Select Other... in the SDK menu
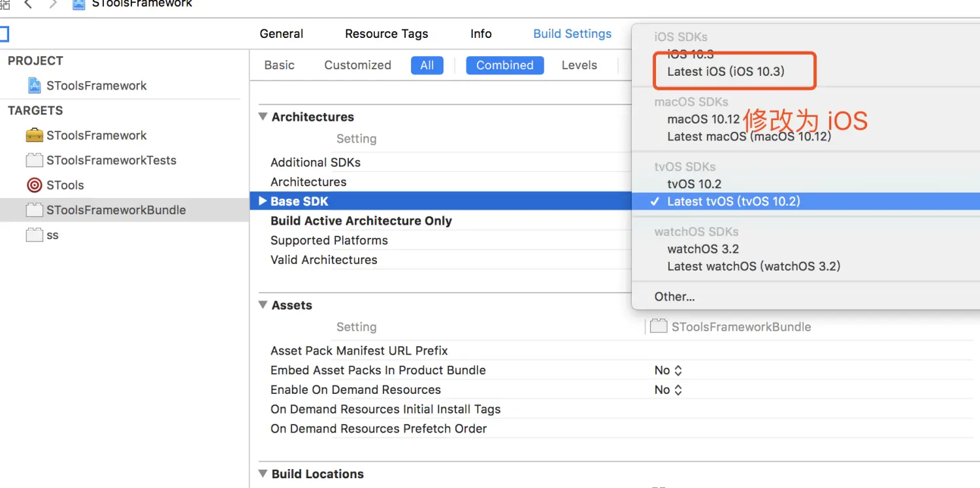 click(674, 297)
